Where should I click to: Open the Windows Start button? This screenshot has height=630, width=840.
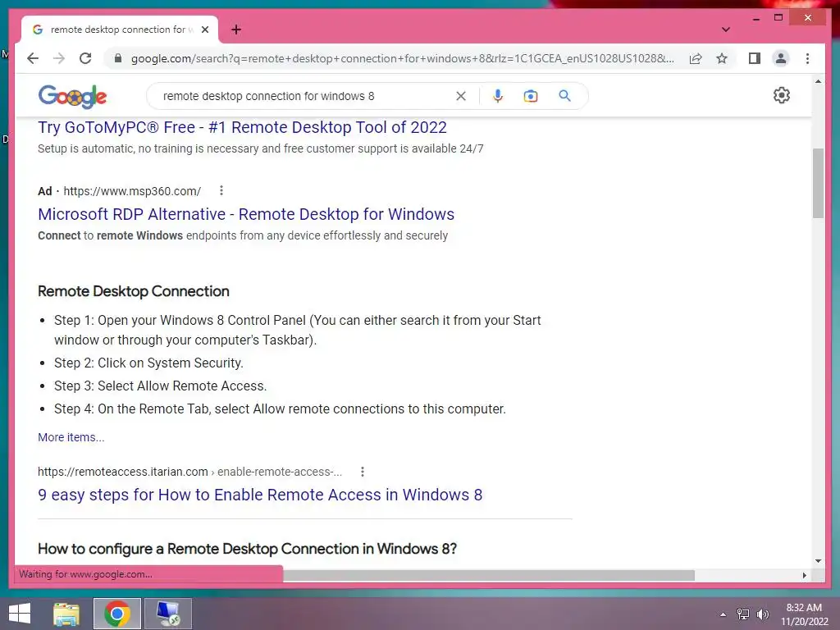(x=20, y=614)
